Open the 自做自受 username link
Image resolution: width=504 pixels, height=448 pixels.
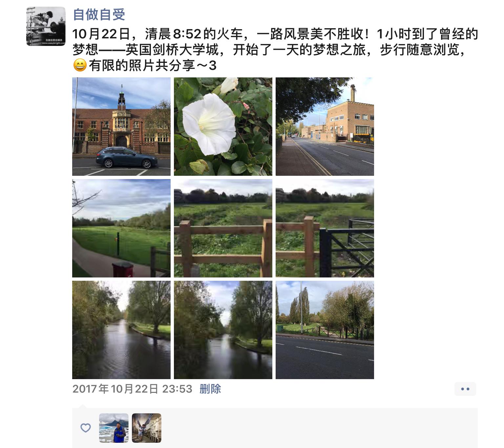point(99,15)
